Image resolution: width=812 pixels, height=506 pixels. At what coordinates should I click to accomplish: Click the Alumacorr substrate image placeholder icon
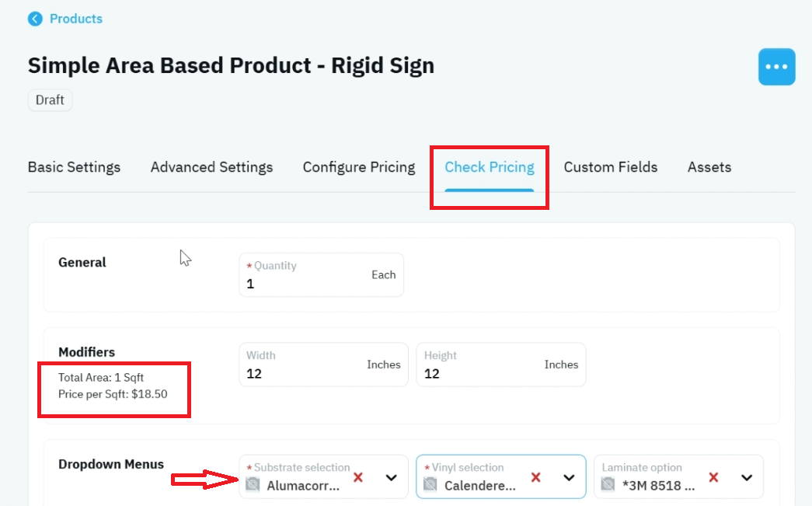pos(253,484)
